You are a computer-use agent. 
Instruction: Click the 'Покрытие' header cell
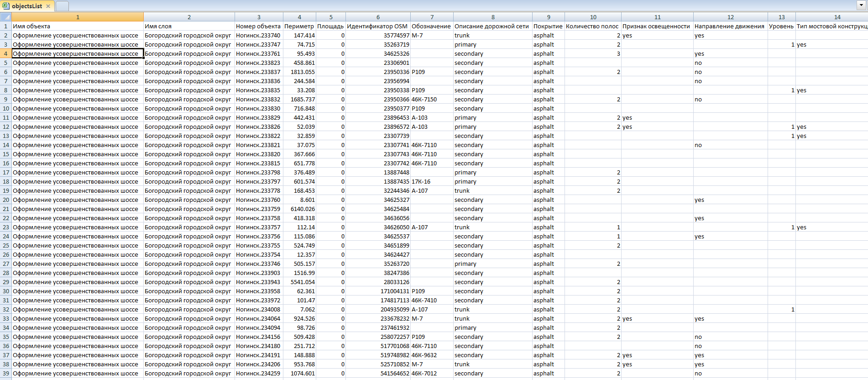click(x=549, y=26)
